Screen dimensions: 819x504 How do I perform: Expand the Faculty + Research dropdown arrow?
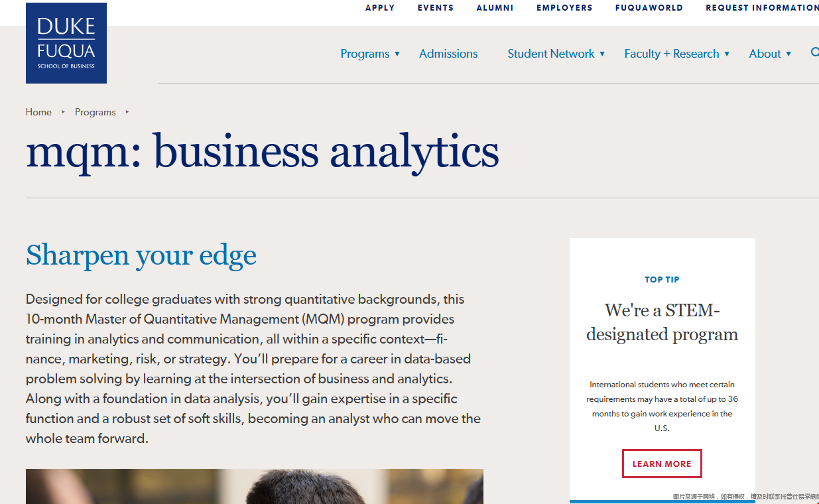pos(727,54)
